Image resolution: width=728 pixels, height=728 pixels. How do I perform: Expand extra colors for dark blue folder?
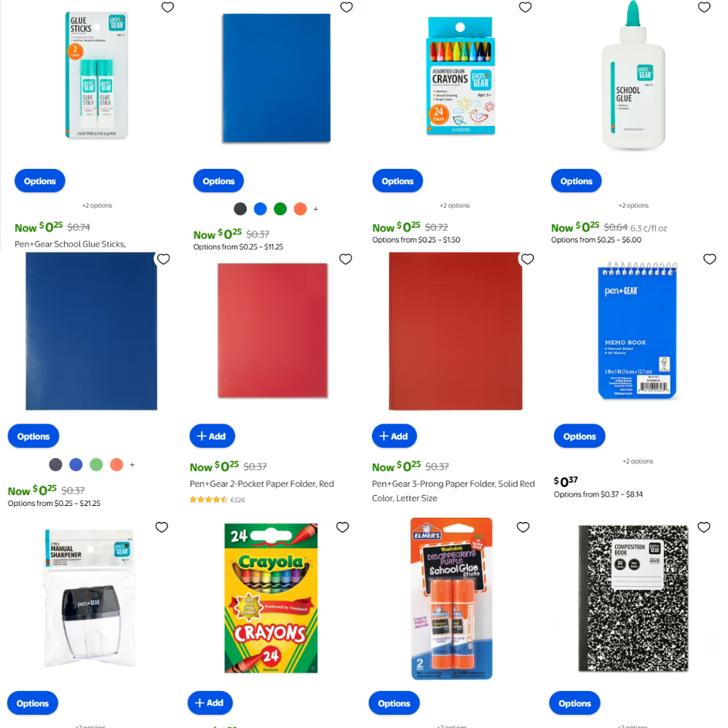tap(132, 464)
